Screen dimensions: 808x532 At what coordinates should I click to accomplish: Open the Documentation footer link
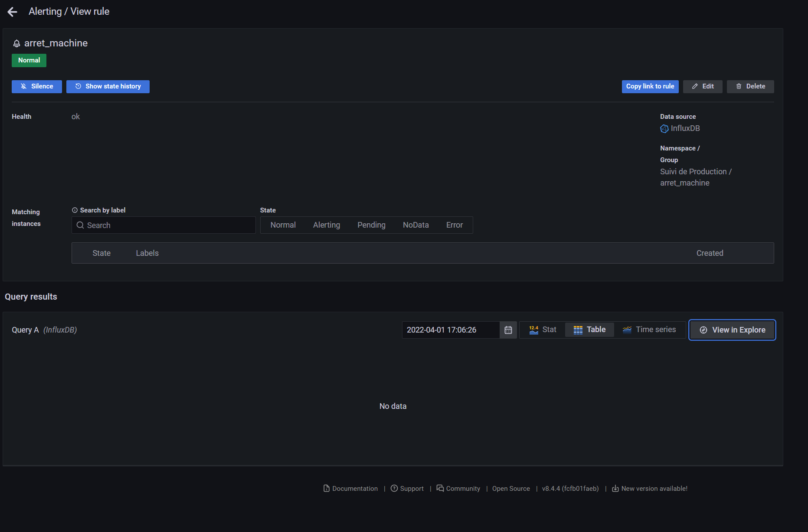coord(350,489)
